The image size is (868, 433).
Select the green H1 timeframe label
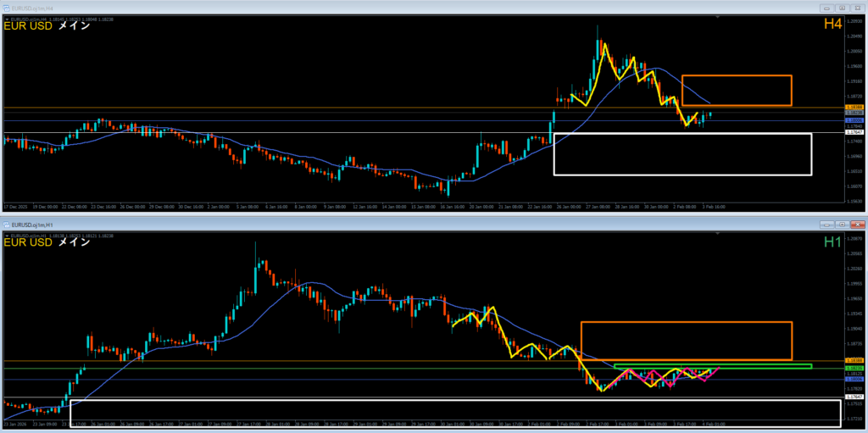pos(834,241)
